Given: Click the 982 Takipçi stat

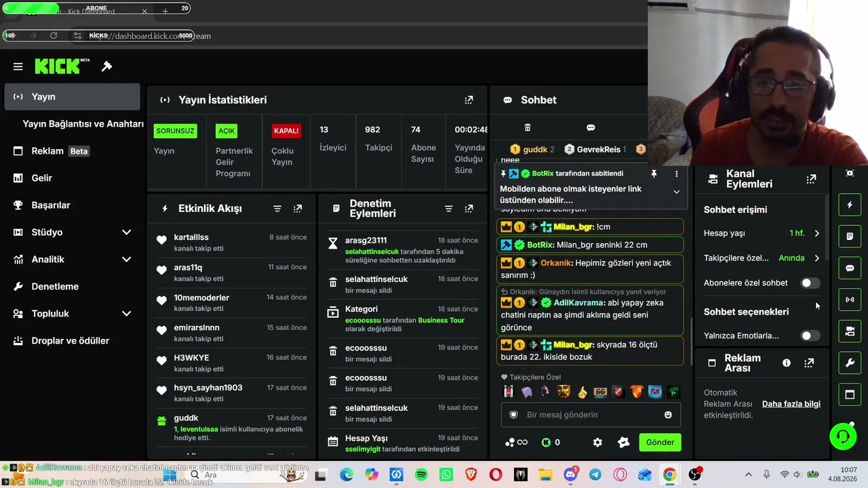Looking at the screenshot, I should coord(378,138).
